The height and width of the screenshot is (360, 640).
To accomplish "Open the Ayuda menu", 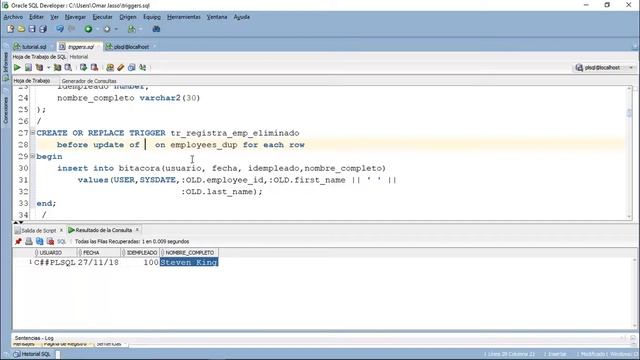I will [242, 17].
